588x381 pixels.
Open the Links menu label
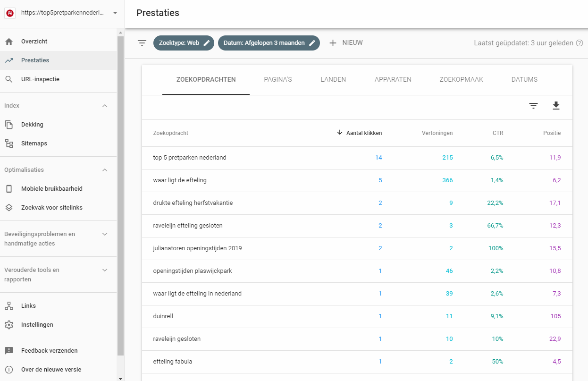28,306
